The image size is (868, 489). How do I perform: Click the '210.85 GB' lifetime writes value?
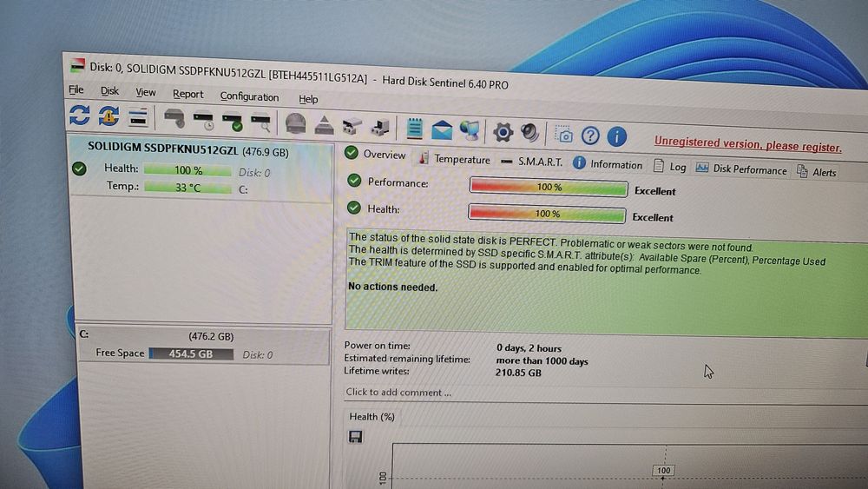coord(518,373)
